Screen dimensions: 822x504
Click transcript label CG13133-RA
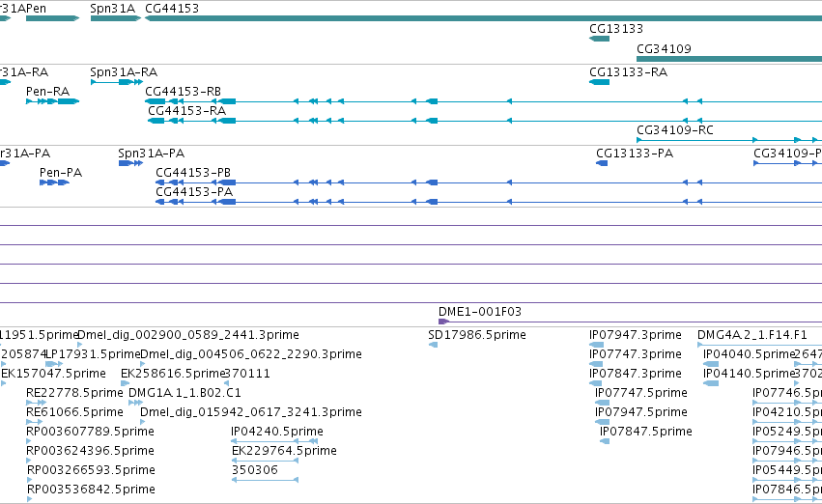629,72
